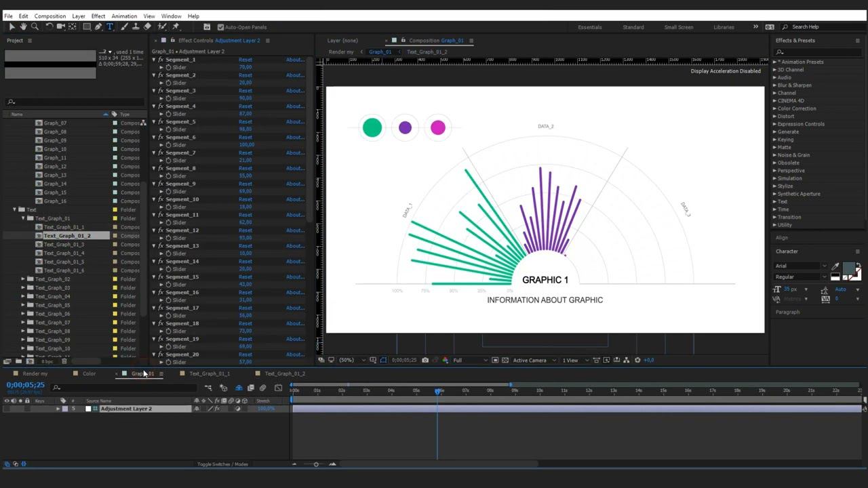Select the Hand tool
This screenshot has height=488, width=868.
pos(23,27)
